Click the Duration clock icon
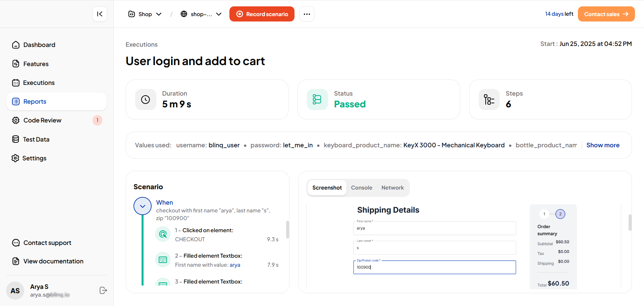Viewport: 644px width, 306px height. pos(146,100)
